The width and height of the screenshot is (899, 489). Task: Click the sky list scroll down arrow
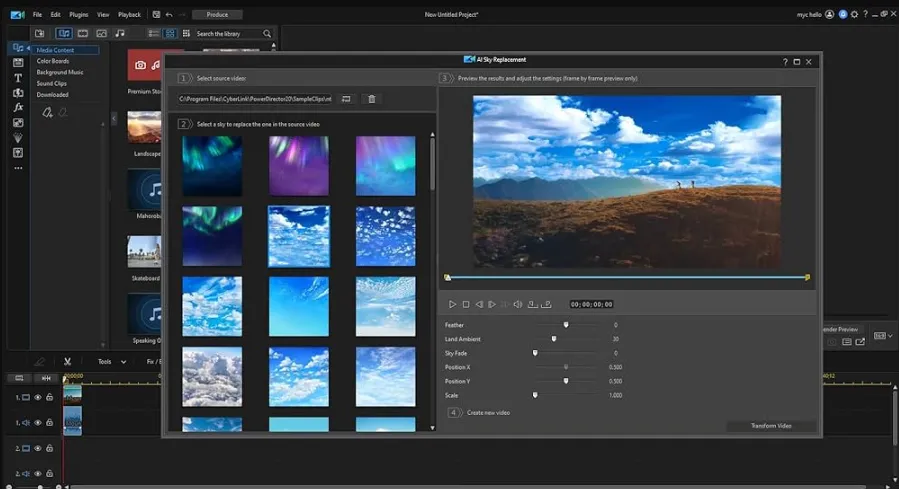click(x=432, y=428)
